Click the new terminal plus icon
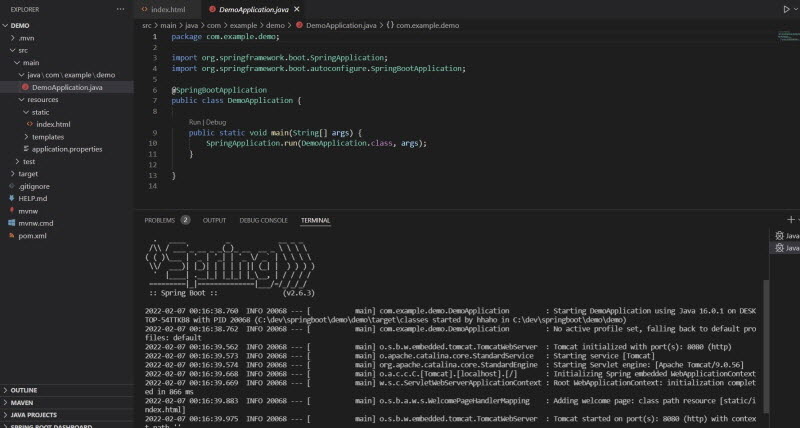 (x=791, y=219)
